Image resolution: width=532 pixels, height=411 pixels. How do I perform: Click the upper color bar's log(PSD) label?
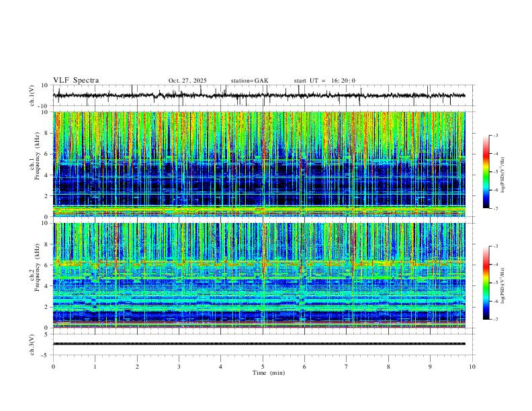[x=503, y=175]
